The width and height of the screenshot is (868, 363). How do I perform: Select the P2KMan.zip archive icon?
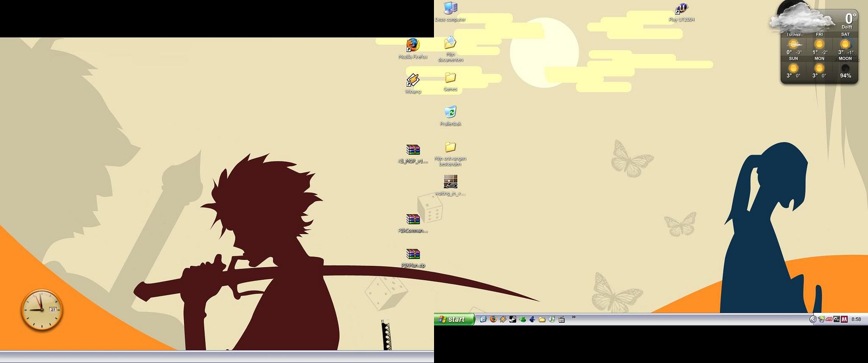(x=413, y=258)
